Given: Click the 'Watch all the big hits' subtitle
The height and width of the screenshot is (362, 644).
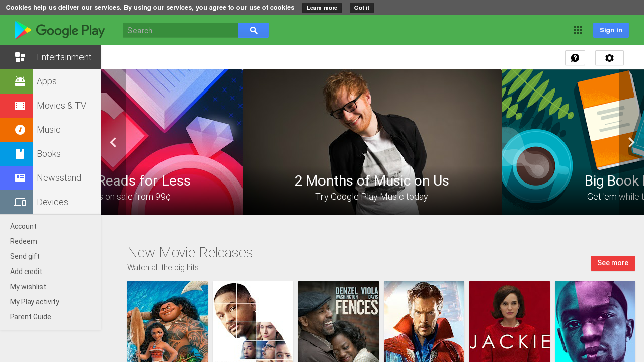Looking at the screenshot, I should (x=163, y=267).
